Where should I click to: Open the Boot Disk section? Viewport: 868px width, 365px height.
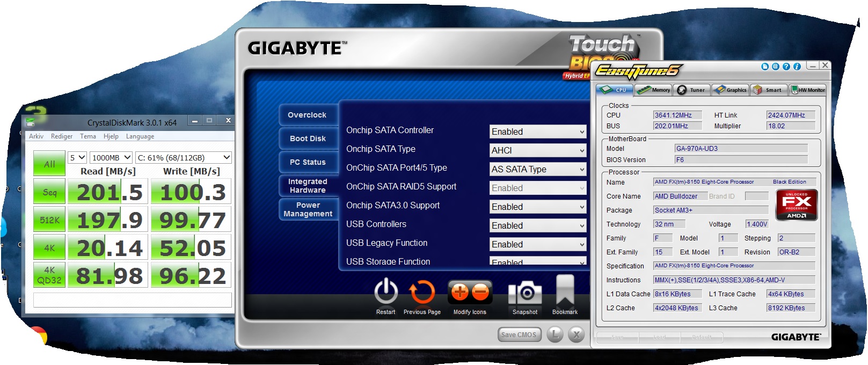pos(308,138)
